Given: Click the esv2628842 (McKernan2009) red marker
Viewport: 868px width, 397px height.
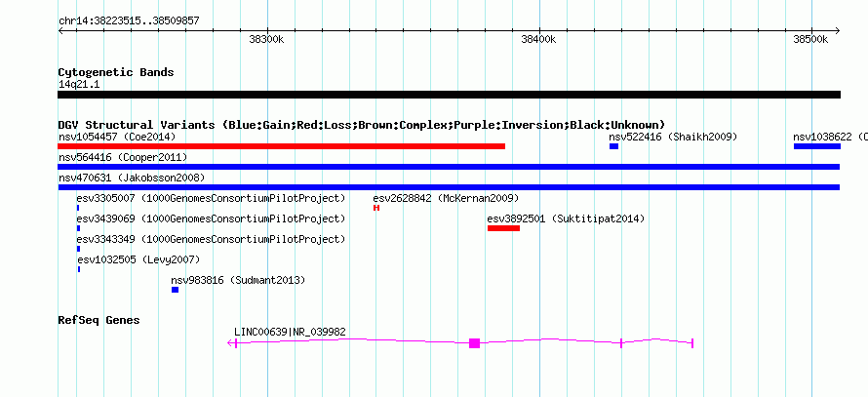Looking at the screenshot, I should pyautogui.click(x=376, y=208).
